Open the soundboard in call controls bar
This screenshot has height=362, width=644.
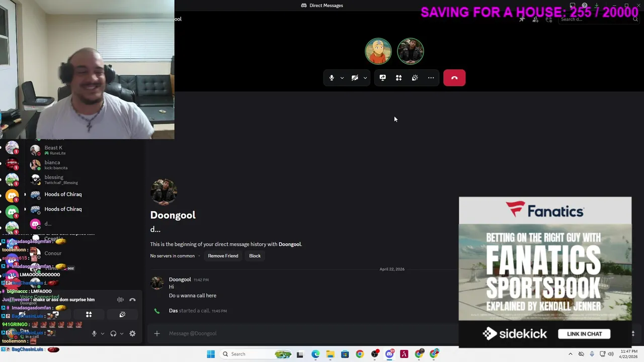[x=415, y=78]
